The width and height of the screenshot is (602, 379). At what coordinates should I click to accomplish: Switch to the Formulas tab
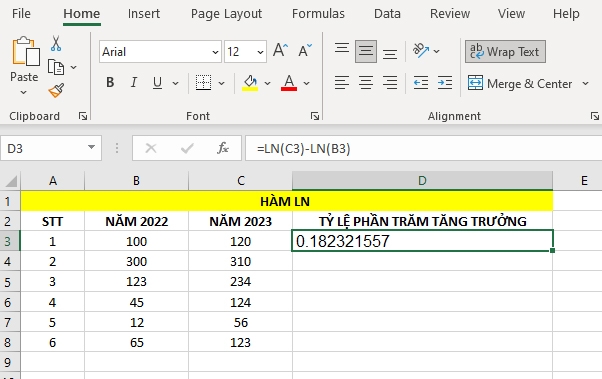point(318,14)
